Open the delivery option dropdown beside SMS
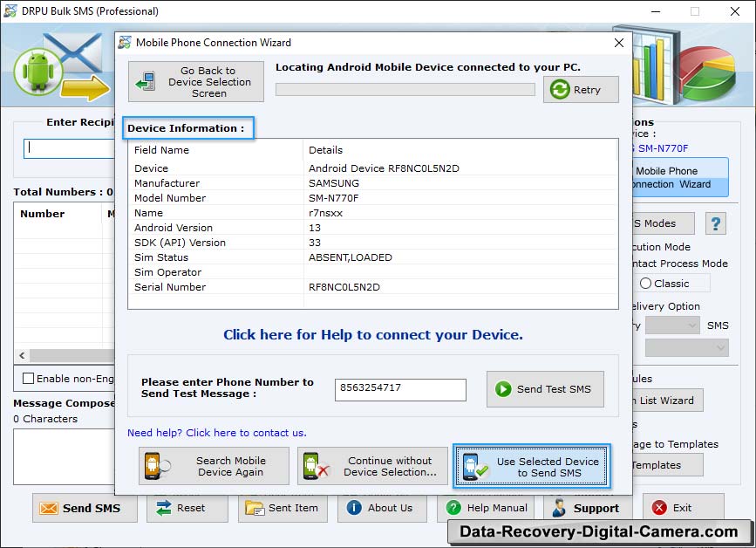756x548 pixels. tap(672, 325)
